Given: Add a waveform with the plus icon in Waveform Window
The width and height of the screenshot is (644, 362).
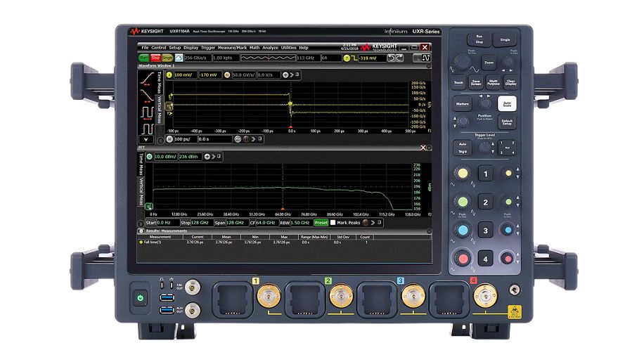Looking at the screenshot, I should tap(285, 75).
